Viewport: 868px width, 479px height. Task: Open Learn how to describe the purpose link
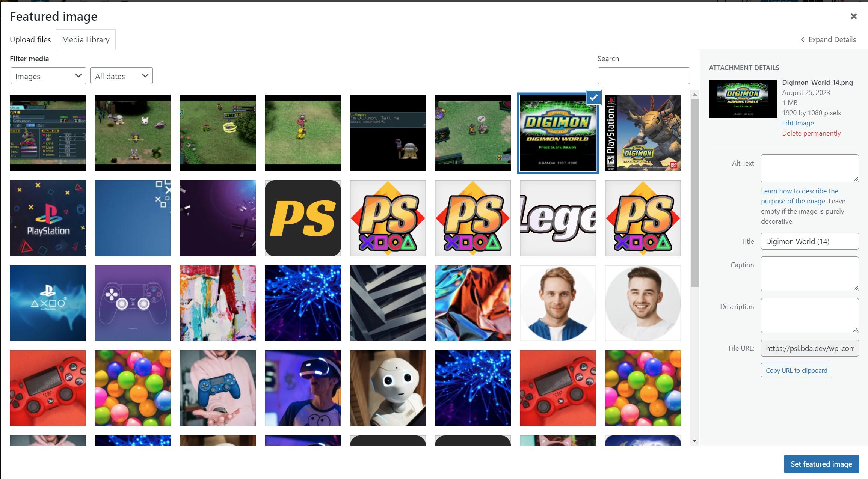click(799, 196)
